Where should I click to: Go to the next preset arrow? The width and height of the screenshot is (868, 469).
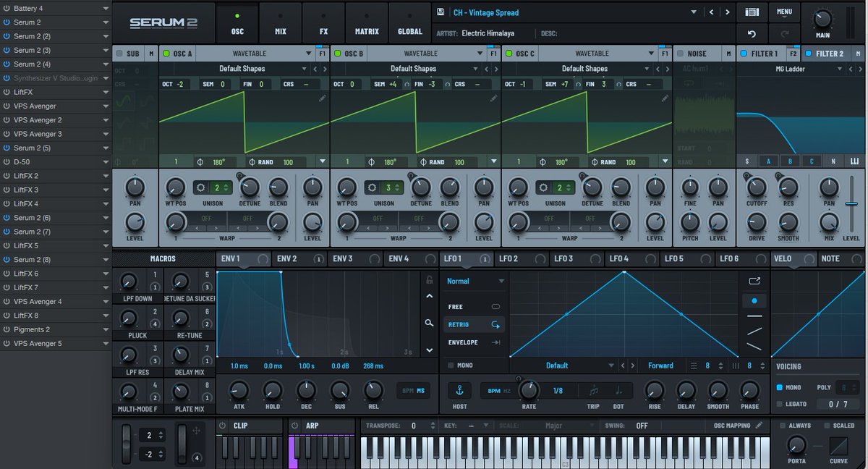(727, 12)
